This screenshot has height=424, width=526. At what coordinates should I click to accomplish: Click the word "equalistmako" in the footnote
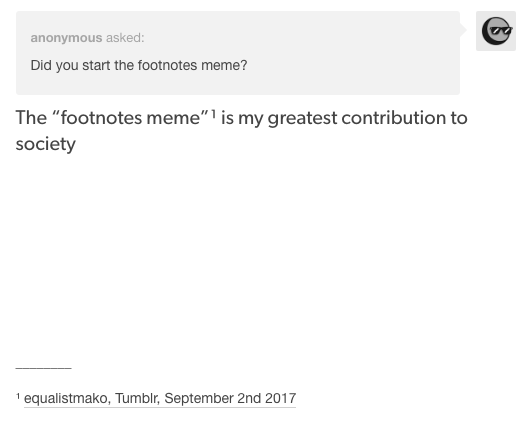(x=66, y=399)
